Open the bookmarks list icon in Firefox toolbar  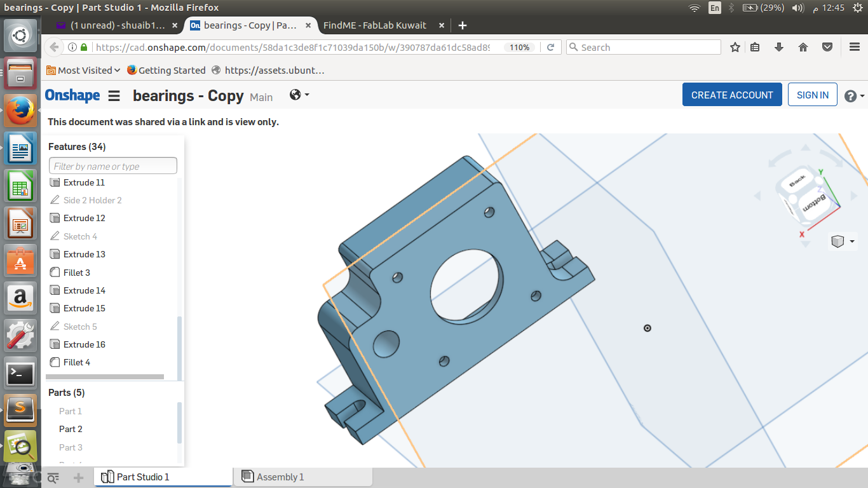click(755, 48)
